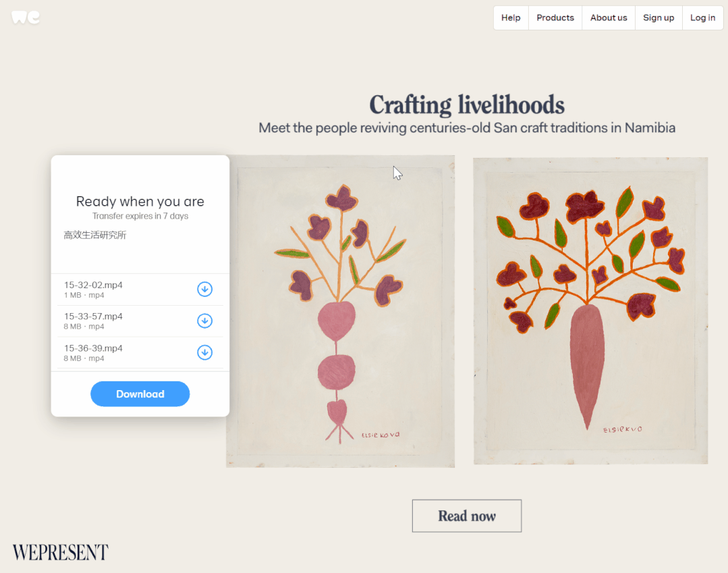Click the San craft traditions subtitle text
Screen dimensions: 728x573
point(467,128)
